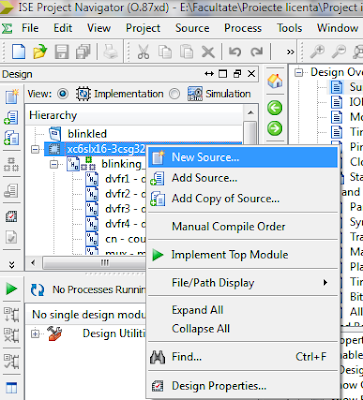Open the Tools menu

(x=289, y=28)
